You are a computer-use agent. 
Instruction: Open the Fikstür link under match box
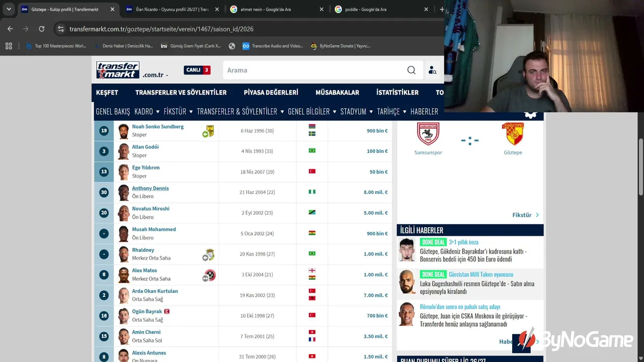tap(525, 215)
